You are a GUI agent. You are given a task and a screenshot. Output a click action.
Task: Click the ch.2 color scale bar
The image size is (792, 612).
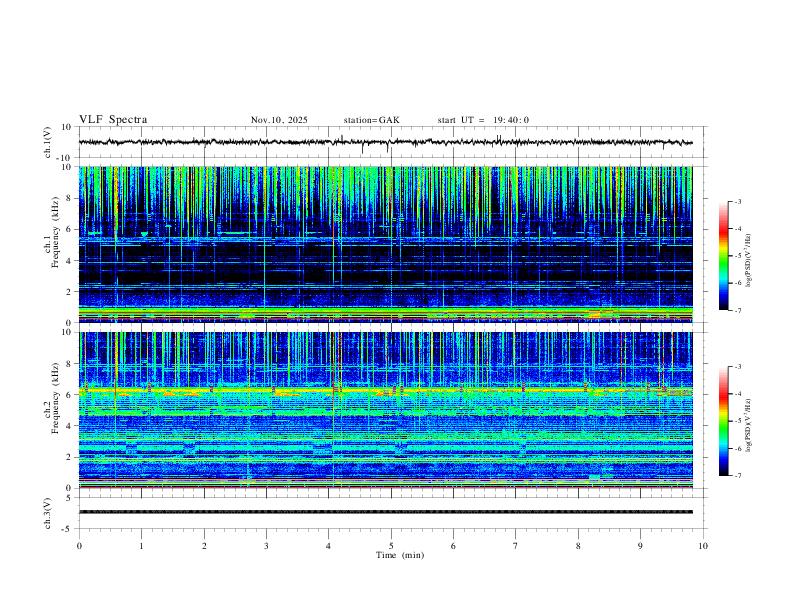[724, 421]
